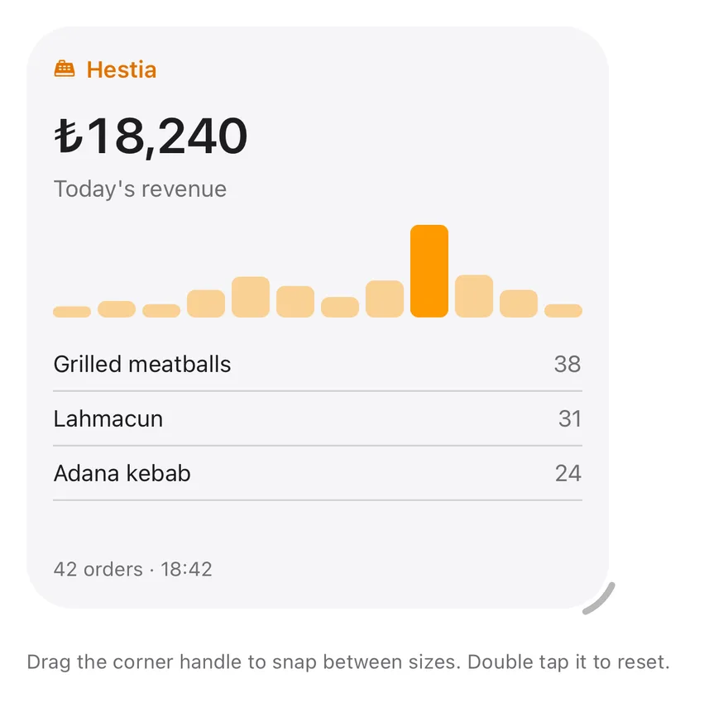Select the eleventh bar in the chart
The height and width of the screenshot is (712, 728).
coord(519,303)
